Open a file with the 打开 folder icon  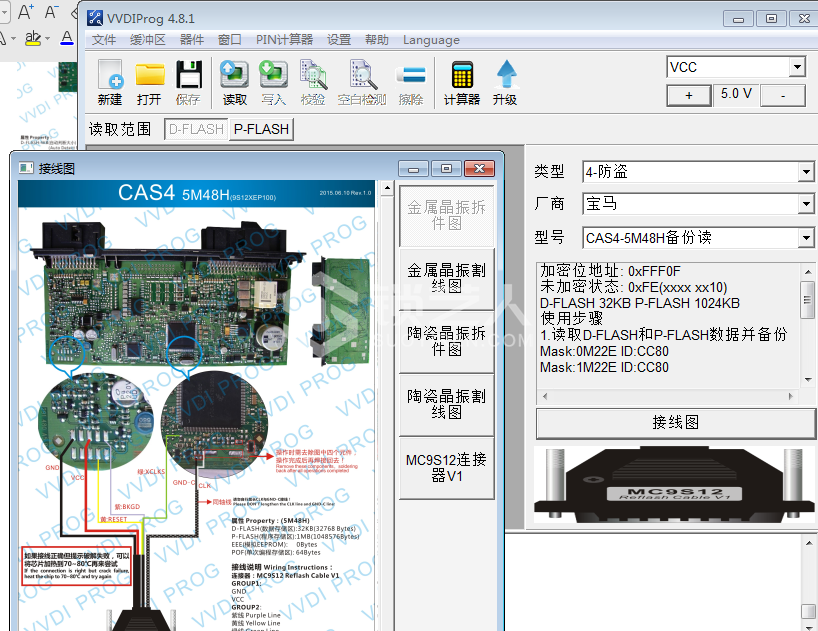(x=149, y=82)
